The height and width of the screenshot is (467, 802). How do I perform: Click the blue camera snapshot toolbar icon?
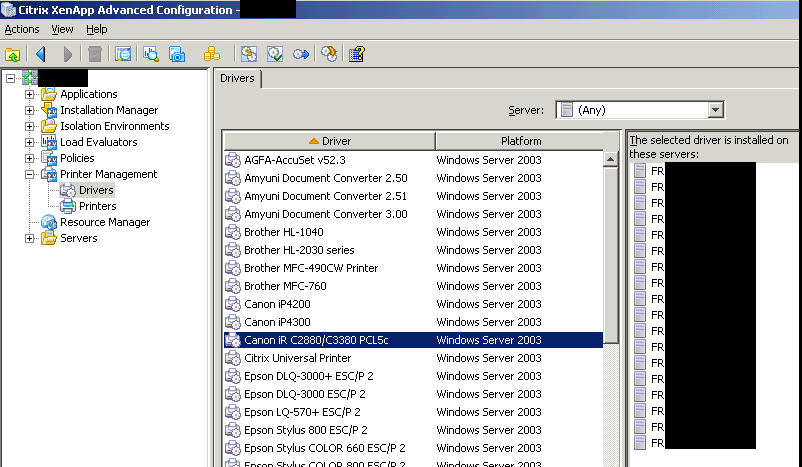pyautogui.click(x=177, y=54)
